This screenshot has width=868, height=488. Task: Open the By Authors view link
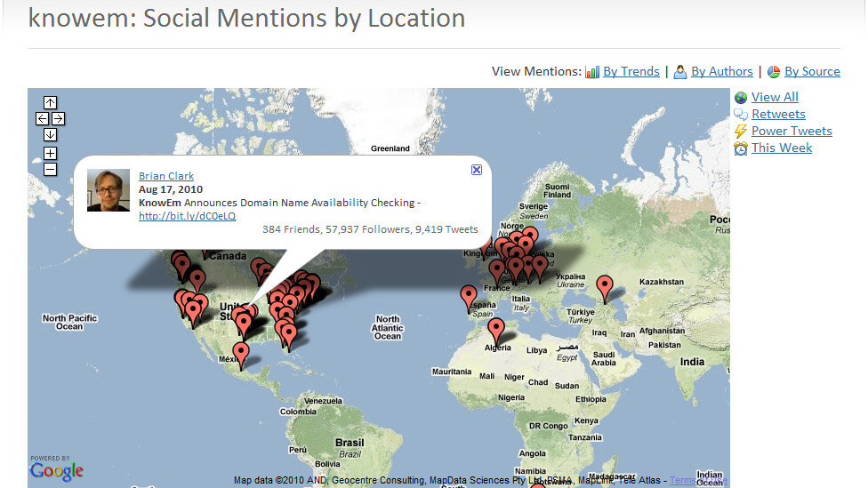click(x=721, y=72)
